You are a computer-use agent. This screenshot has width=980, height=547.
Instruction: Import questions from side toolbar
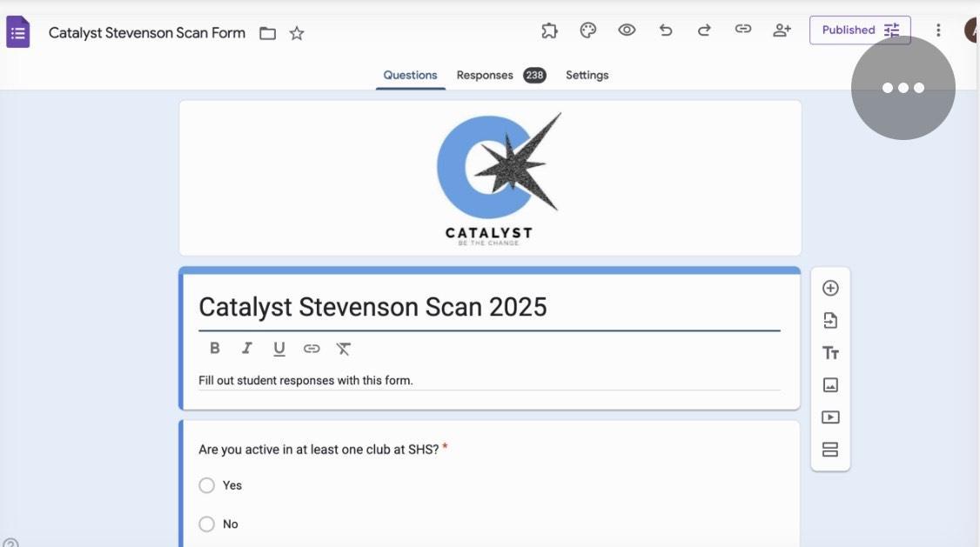click(830, 320)
